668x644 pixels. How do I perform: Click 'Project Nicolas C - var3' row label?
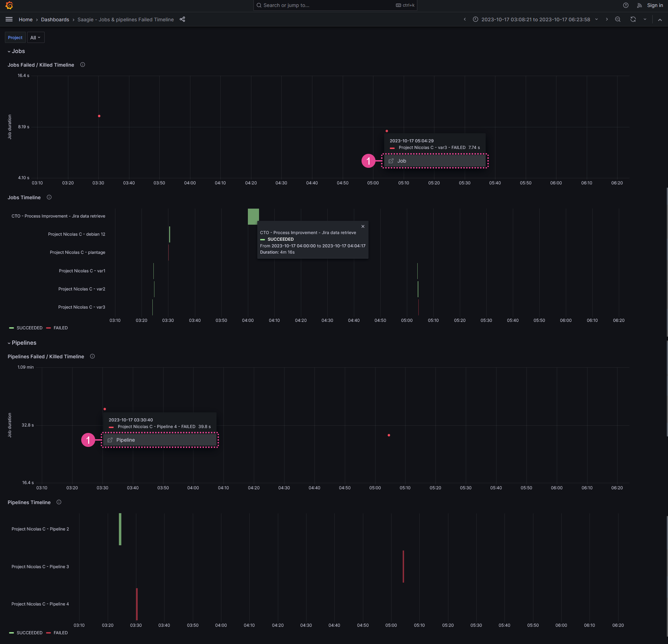coord(82,307)
